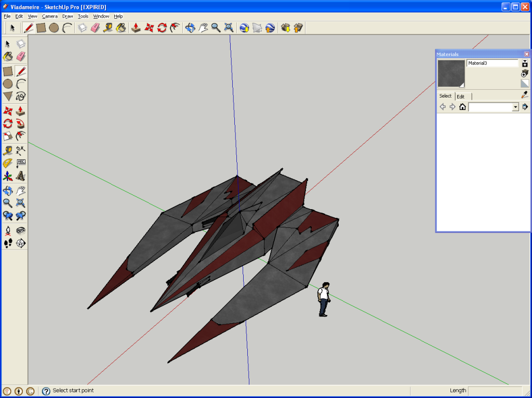Select the Move tool in top toolbar
The width and height of the screenshot is (532, 398).
click(149, 28)
